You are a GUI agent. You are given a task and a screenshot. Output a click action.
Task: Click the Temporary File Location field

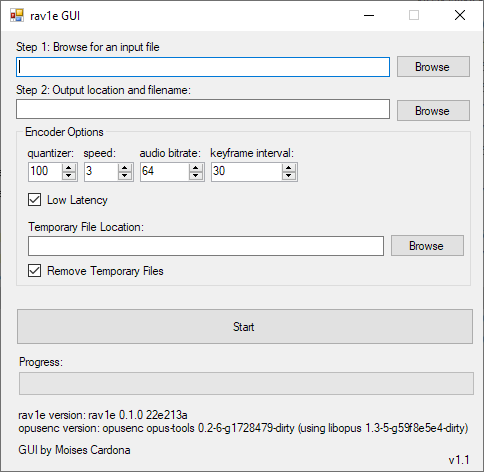[206, 246]
